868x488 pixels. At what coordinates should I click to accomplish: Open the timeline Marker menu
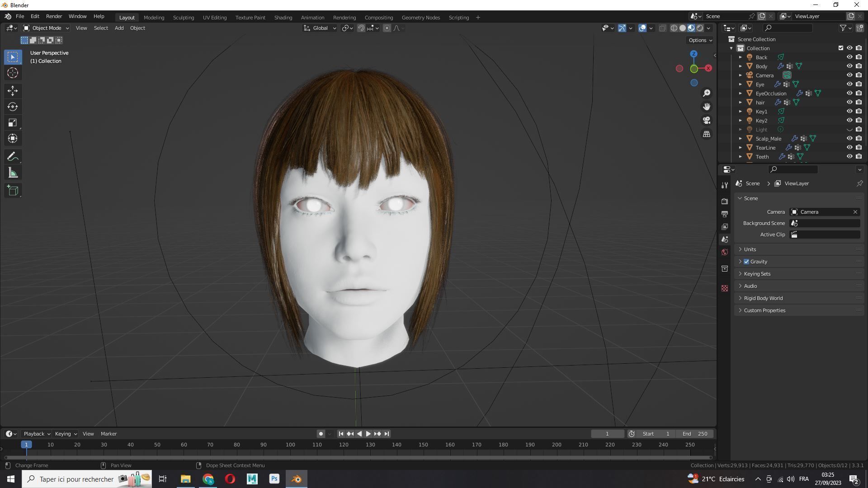(108, 434)
